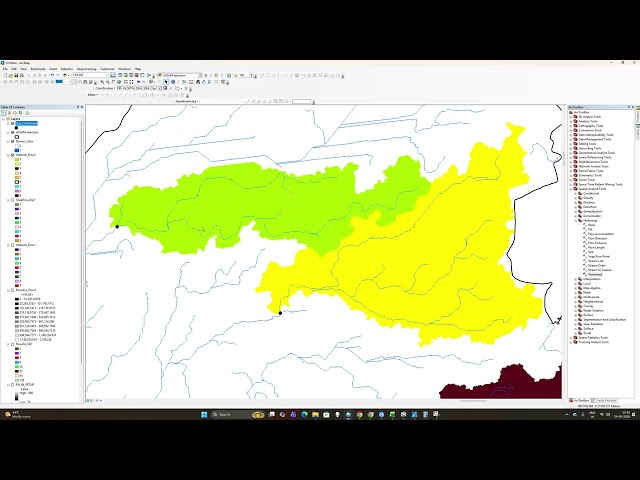Screen dimensions: 640x480
Task: Open the Selection menu
Action: point(67,69)
